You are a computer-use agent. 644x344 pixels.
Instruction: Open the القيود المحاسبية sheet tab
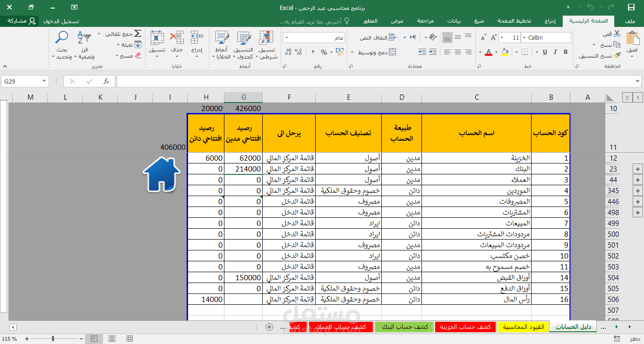pos(523,327)
